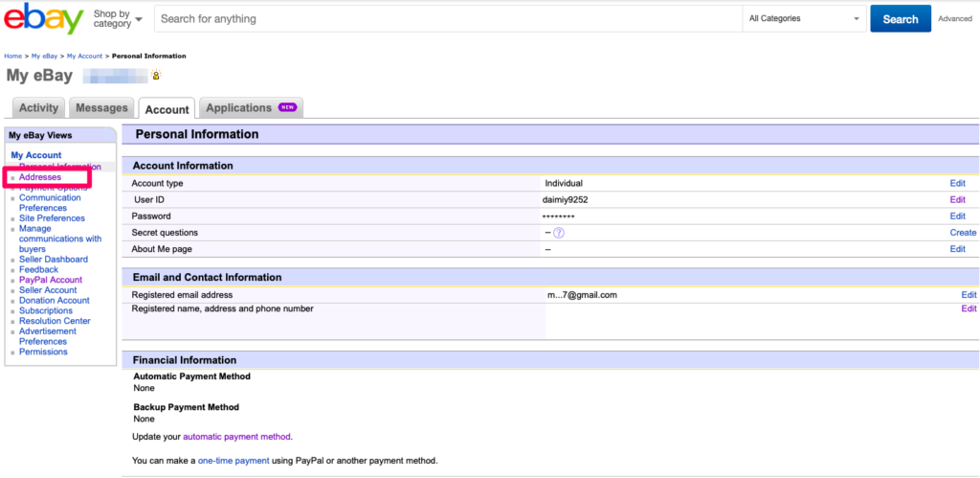The height and width of the screenshot is (478, 980).
Task: Open Donation Account in sidebar
Action: [x=55, y=301]
